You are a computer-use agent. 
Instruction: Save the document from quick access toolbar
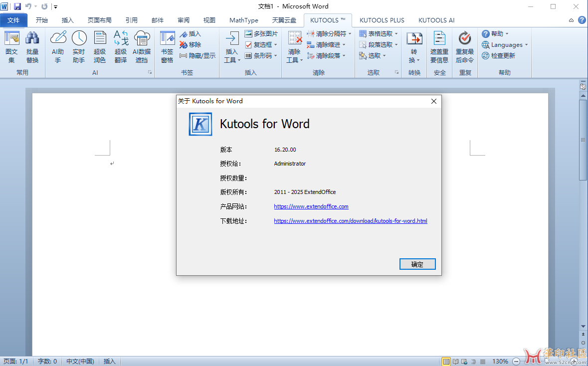point(17,6)
